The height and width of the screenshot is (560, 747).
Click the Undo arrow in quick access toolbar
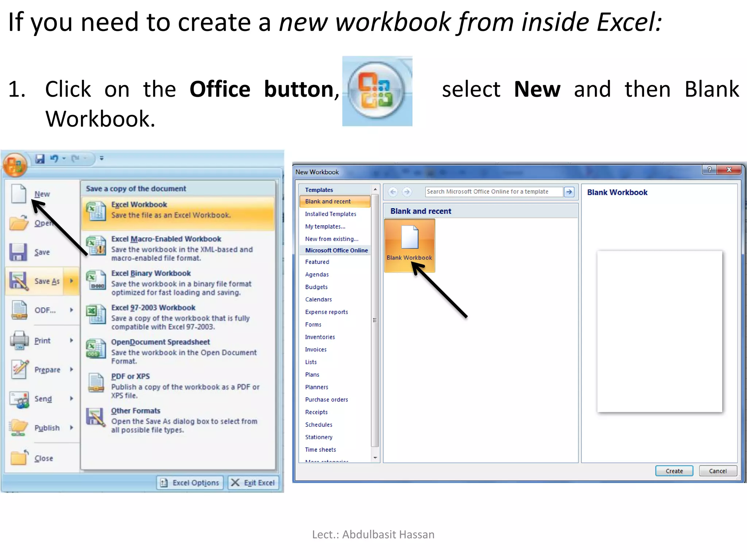tap(54, 159)
